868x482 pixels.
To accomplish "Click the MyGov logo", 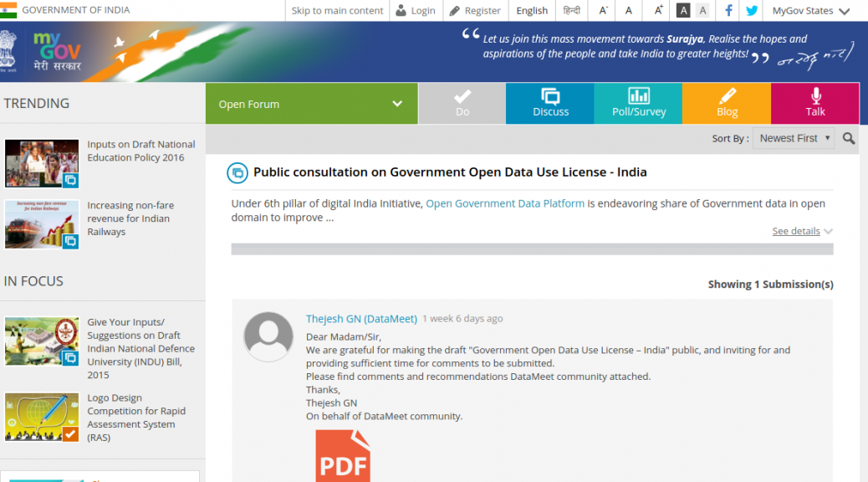I will (57, 52).
